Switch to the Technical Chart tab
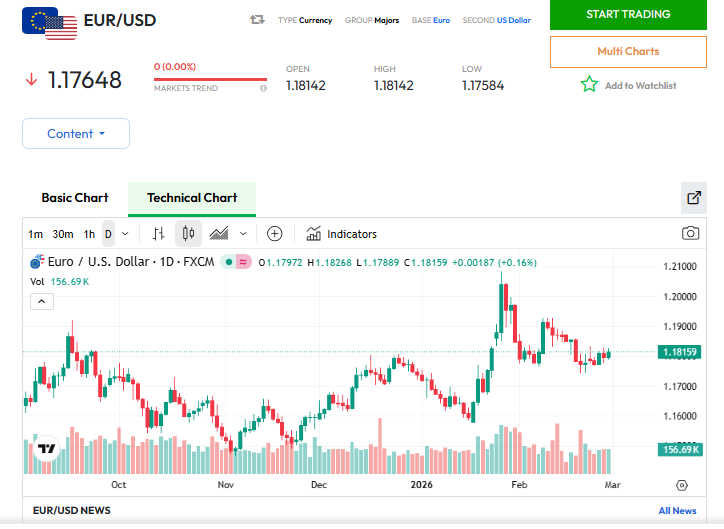Screen dimensions: 724x529 coord(192,198)
